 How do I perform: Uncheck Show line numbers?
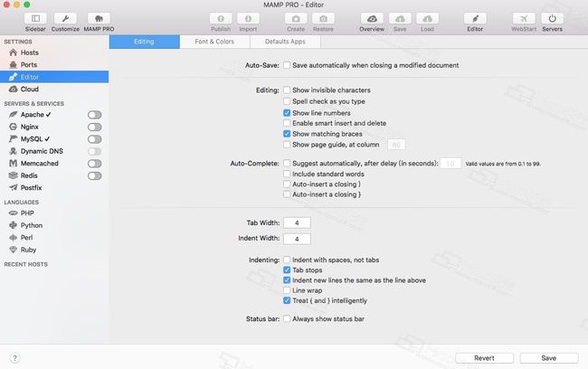pos(287,113)
